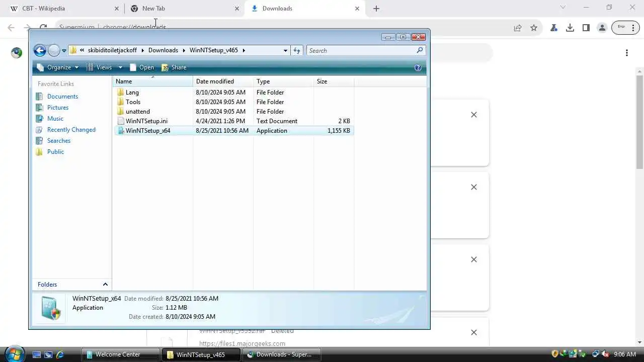Click Open in the Explorer toolbar
The height and width of the screenshot is (362, 644).
point(142,67)
